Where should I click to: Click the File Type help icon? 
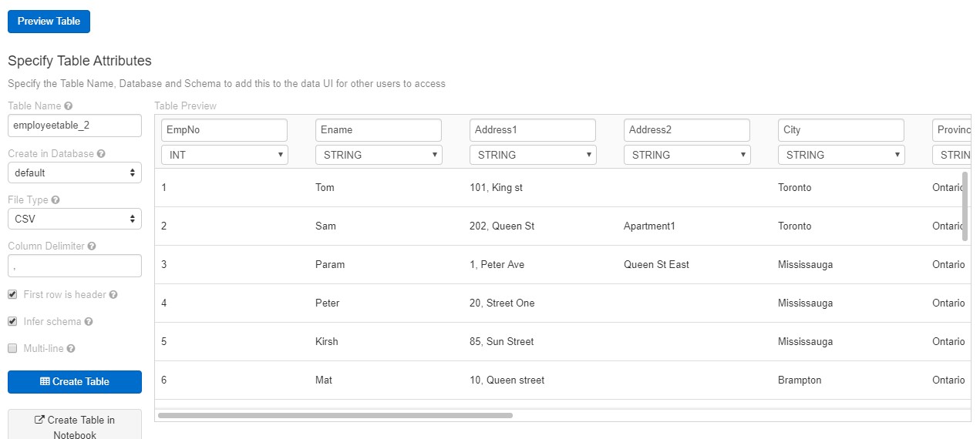56,200
